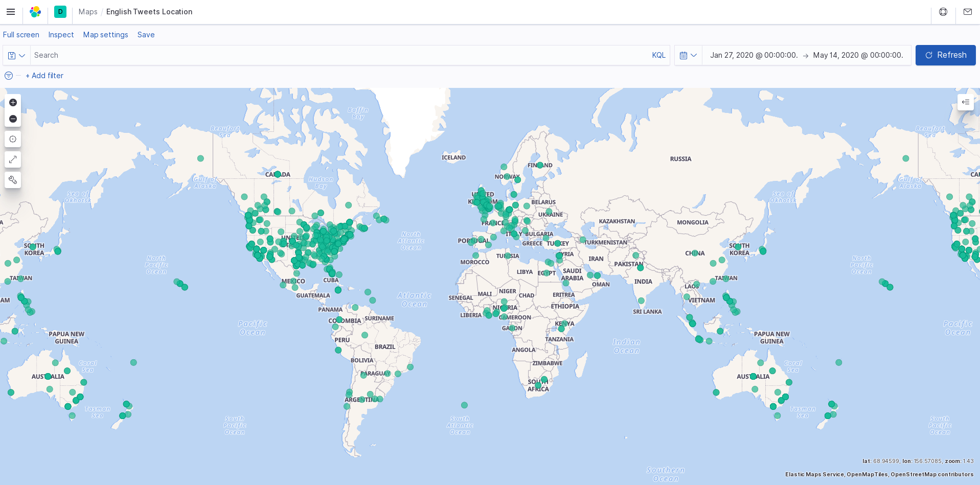The height and width of the screenshot is (485, 980).
Task: Open the Elastic Maps Service attribution link
Action: [x=815, y=474]
